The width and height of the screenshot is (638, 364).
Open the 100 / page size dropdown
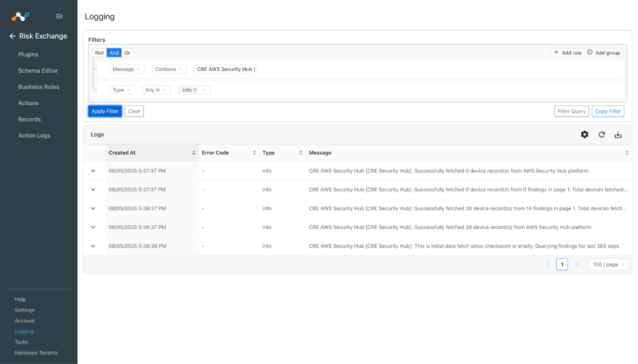click(x=608, y=264)
